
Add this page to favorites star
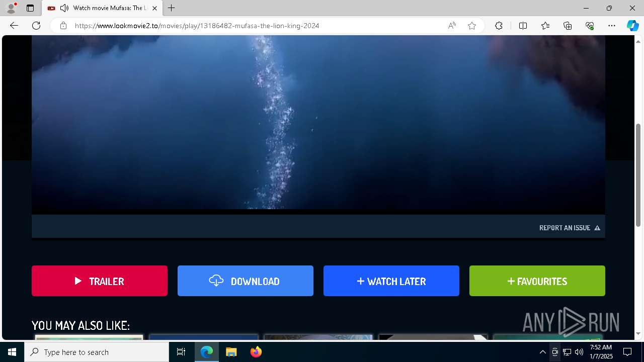point(472,26)
